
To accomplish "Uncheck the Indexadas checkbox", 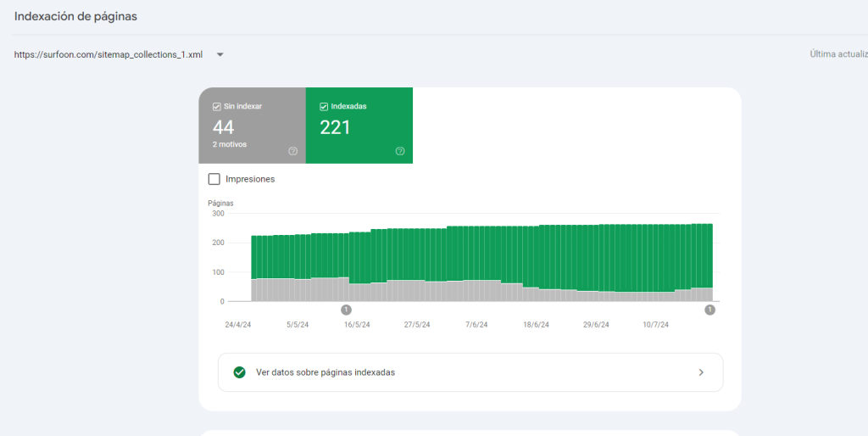I will (324, 107).
